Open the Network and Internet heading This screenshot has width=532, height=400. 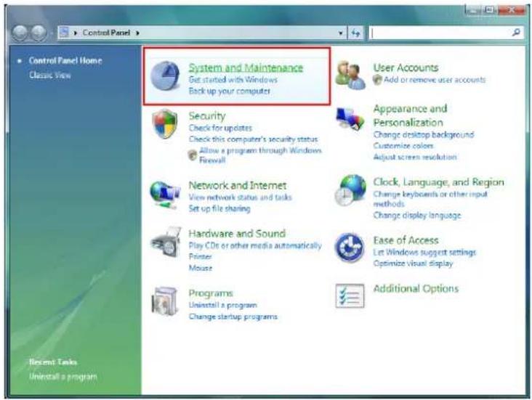[238, 185]
